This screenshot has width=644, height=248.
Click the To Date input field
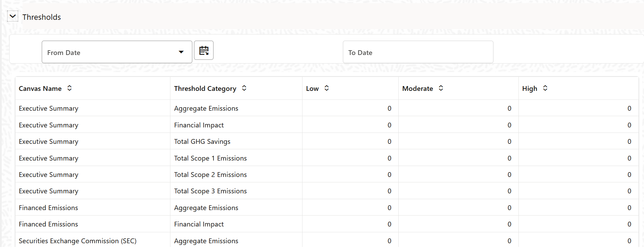pos(418,52)
